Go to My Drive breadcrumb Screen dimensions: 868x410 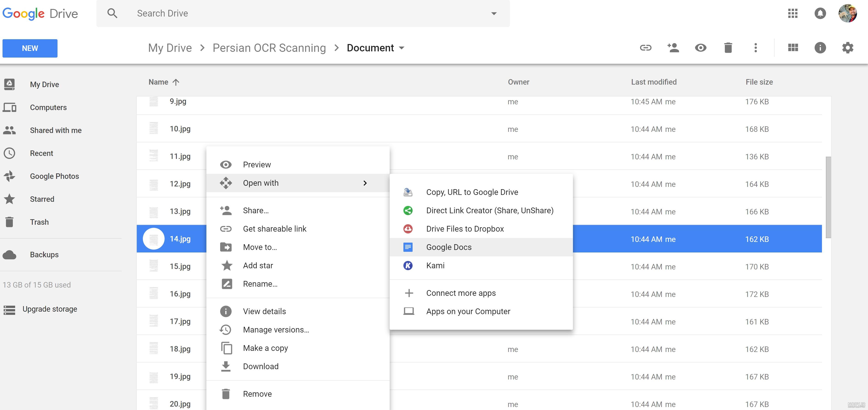(170, 48)
